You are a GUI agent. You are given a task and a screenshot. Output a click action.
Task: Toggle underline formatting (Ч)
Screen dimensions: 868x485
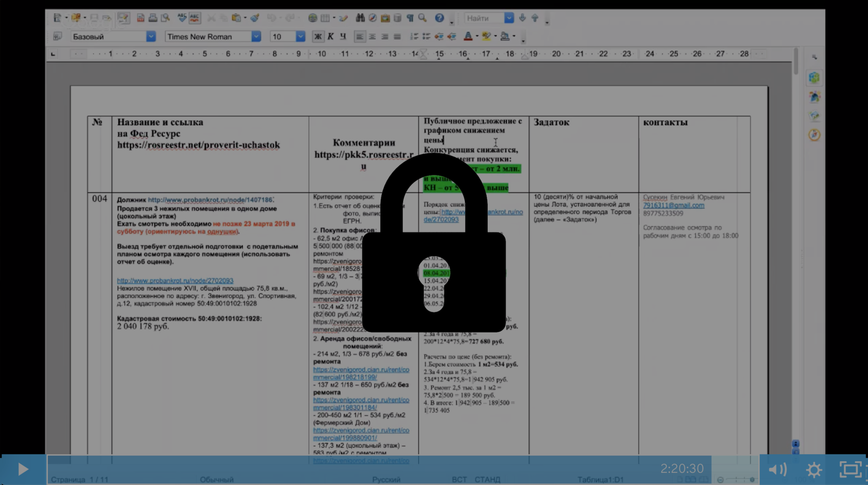tap(343, 37)
